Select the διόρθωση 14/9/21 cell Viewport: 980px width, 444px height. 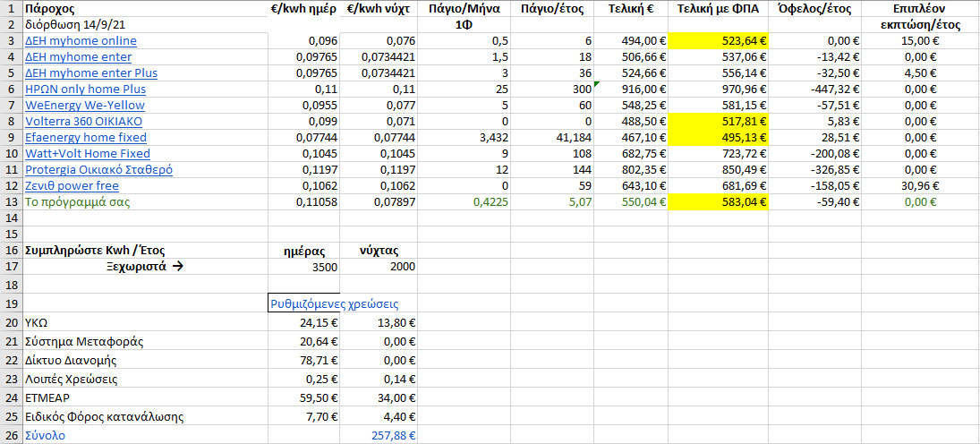point(146,26)
